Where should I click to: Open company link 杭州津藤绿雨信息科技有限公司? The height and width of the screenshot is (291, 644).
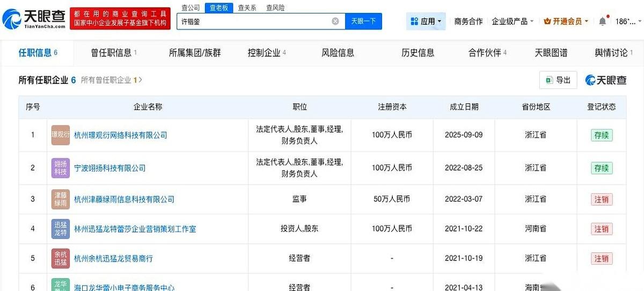click(124, 199)
